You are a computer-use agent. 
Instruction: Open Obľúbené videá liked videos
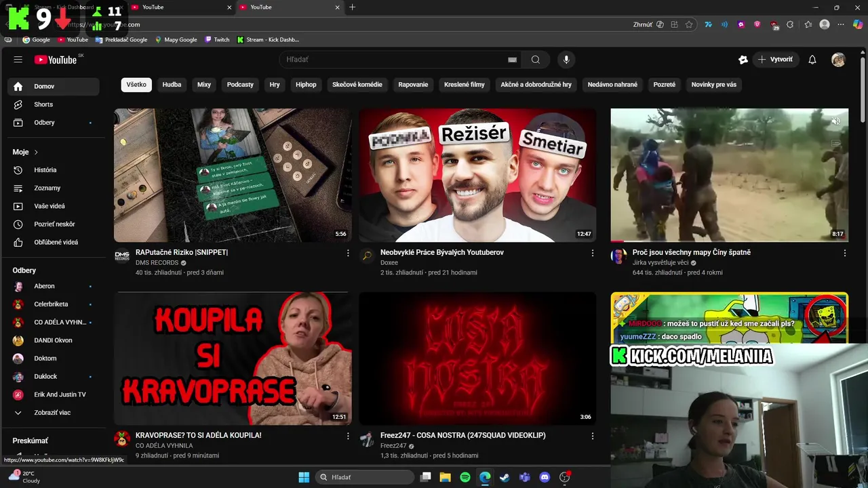(53, 242)
